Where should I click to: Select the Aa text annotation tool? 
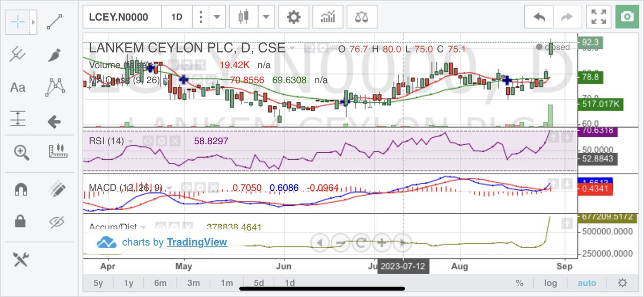(x=18, y=87)
